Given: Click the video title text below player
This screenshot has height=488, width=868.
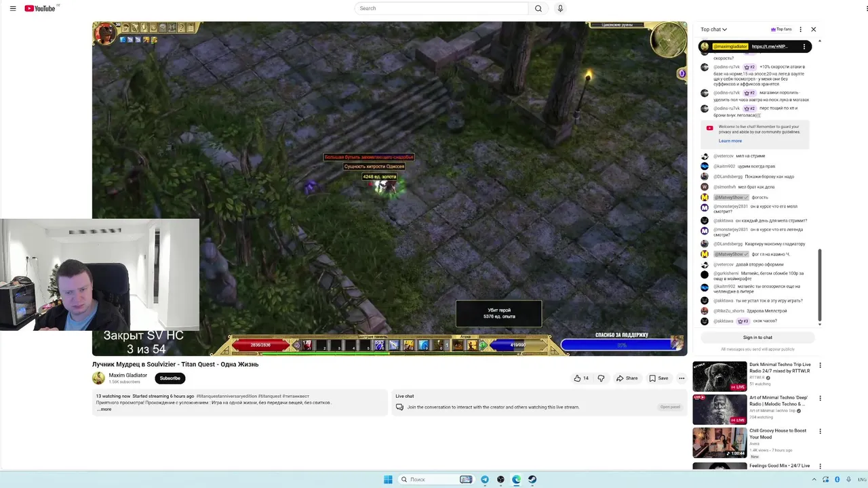Looking at the screenshot, I should 175,364.
